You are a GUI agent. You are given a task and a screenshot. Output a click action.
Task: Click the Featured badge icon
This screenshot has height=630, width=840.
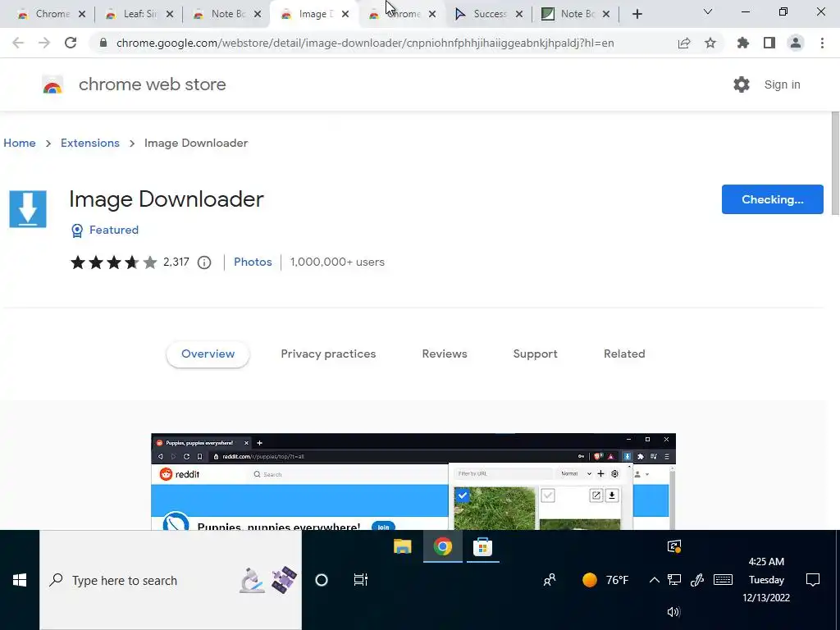click(x=77, y=231)
